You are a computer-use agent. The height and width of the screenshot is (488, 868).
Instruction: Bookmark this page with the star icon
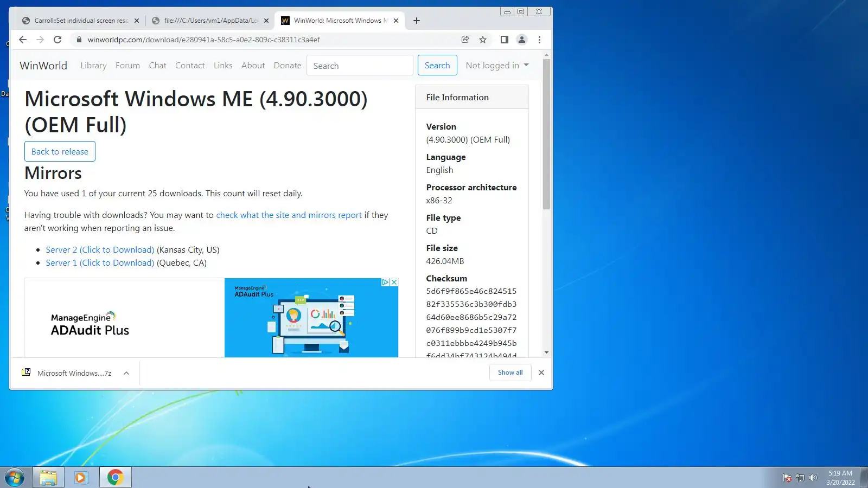click(x=483, y=40)
